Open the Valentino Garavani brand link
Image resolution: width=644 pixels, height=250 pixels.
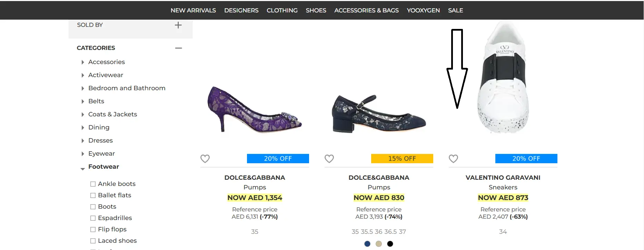coord(503,178)
